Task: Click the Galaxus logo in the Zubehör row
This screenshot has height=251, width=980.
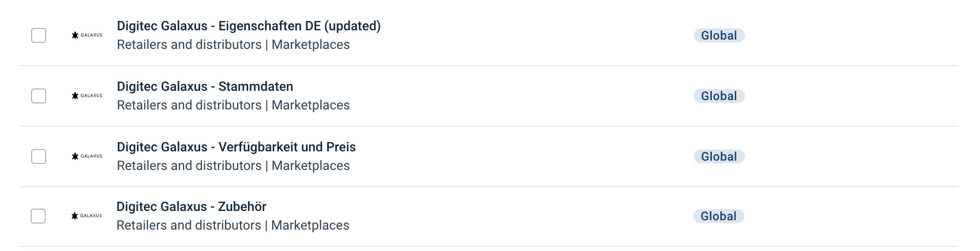Action: coord(87,216)
